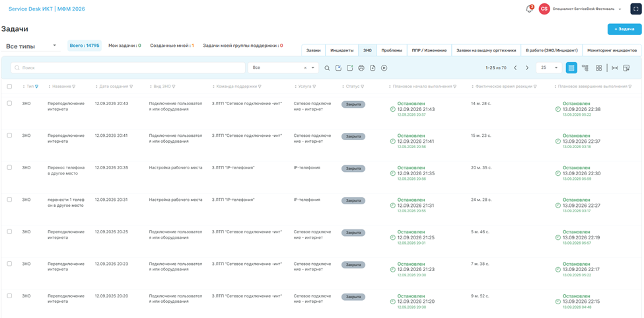Click the '+ Задача' button
This screenshot has height=318, width=644.
tap(624, 29)
